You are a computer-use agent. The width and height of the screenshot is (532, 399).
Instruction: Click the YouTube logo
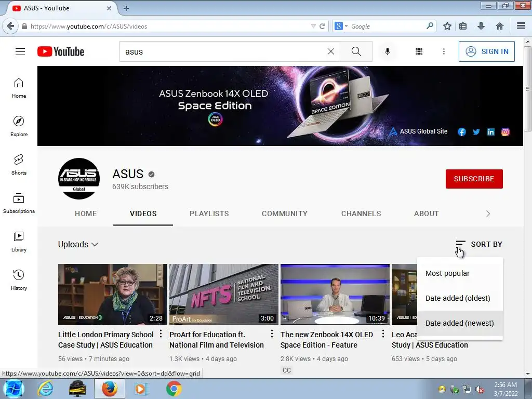pyautogui.click(x=61, y=51)
